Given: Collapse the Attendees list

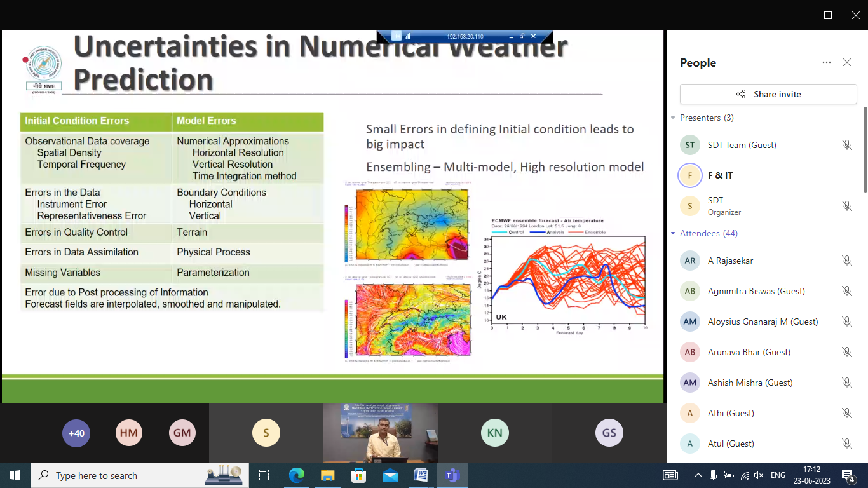Looking at the screenshot, I should 673,234.
